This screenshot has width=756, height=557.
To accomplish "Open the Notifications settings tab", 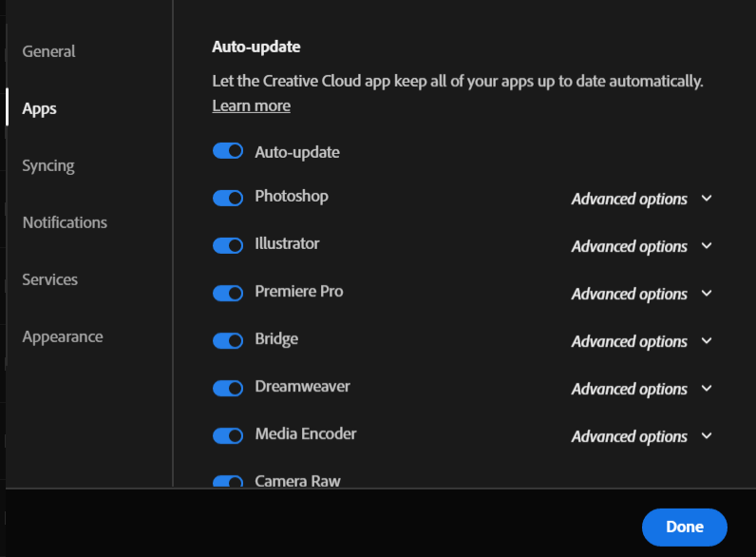I will point(65,222).
